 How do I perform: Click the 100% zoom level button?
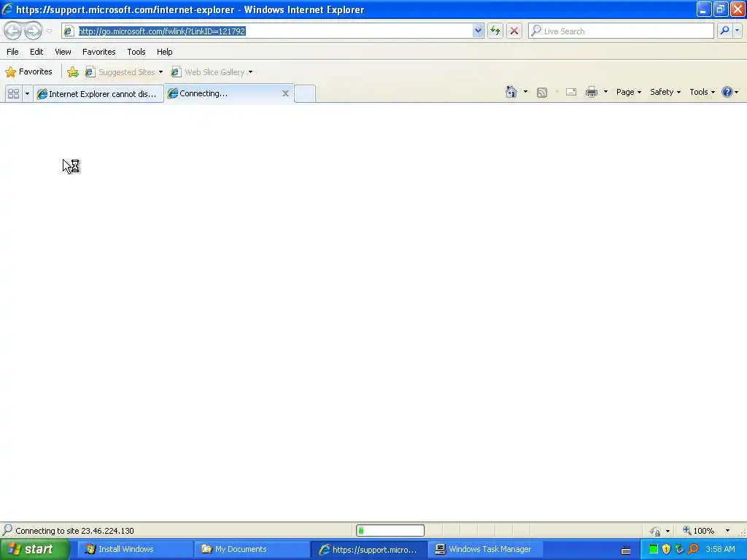tap(699, 531)
